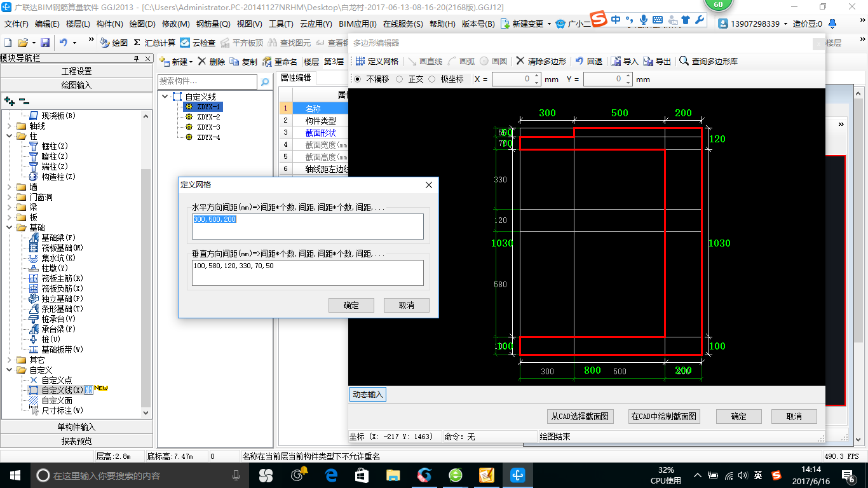Open File Explorer from the taskbar

(393, 475)
